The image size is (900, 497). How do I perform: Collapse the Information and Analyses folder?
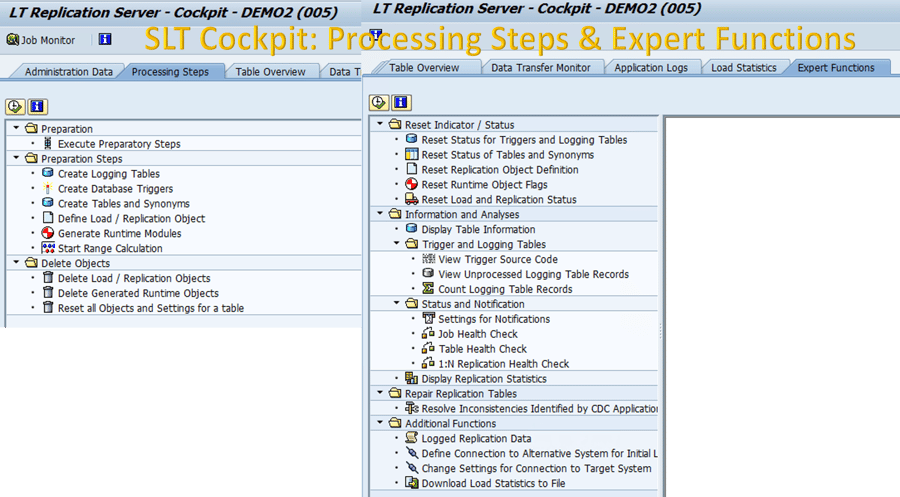380,213
